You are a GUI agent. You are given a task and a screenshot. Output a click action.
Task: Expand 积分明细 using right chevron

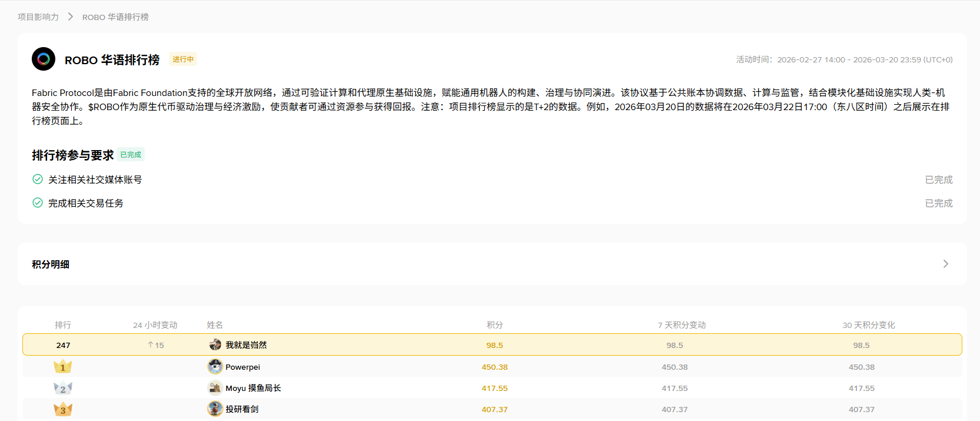pos(946,264)
